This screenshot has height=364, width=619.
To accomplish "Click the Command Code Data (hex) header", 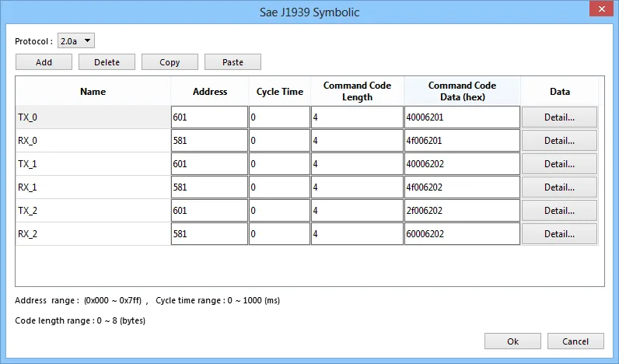I will pos(462,91).
